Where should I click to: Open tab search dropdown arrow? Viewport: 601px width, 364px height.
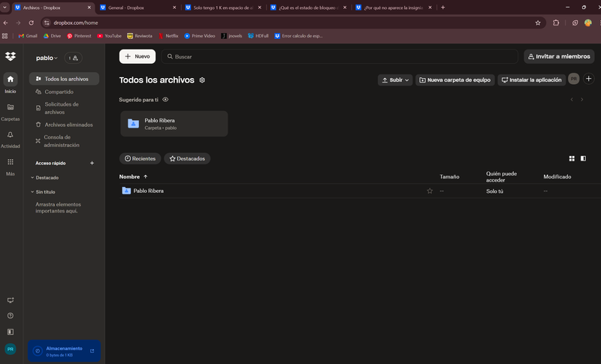tap(5, 8)
